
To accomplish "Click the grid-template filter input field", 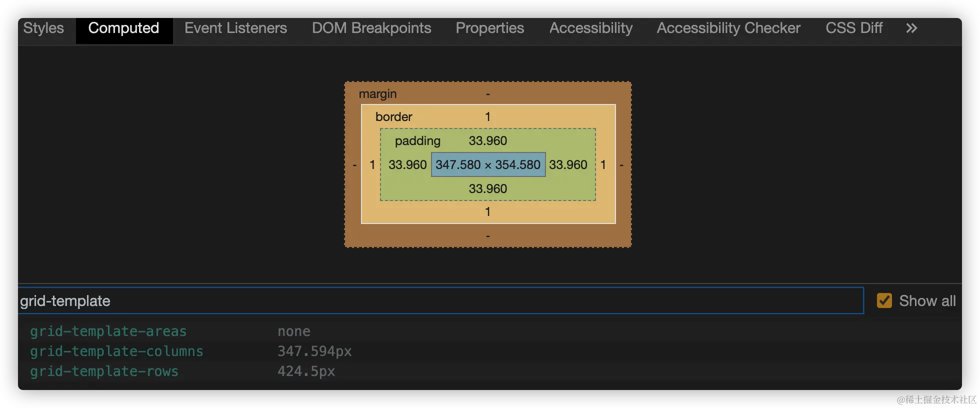I will [x=440, y=300].
